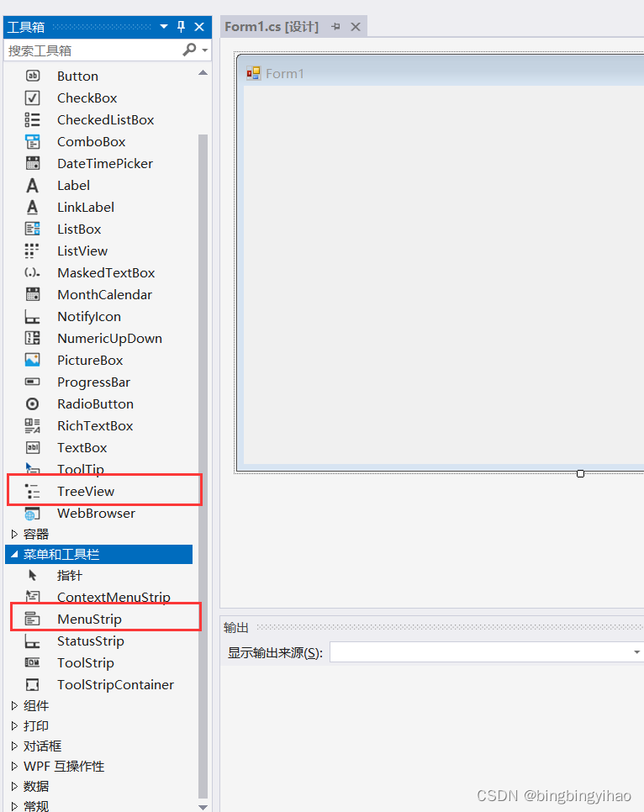Viewport: 644px width, 812px height.
Task: Click the toolbox vertical scrollbar thumb
Action: click(203, 466)
